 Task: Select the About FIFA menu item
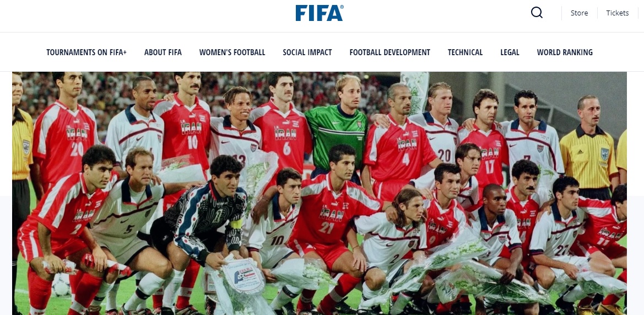pyautogui.click(x=163, y=52)
